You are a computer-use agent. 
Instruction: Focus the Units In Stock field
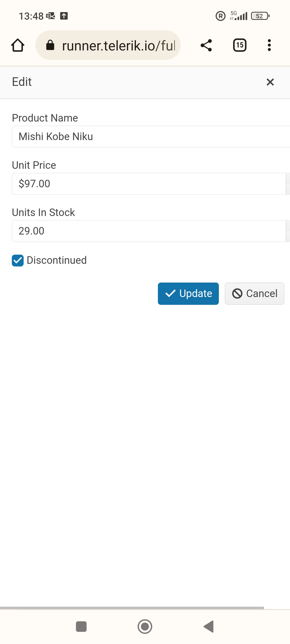pyautogui.click(x=148, y=231)
